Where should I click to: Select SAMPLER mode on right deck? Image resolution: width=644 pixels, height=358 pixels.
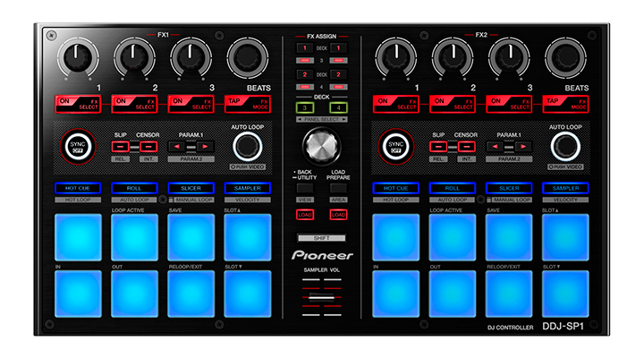click(x=565, y=188)
